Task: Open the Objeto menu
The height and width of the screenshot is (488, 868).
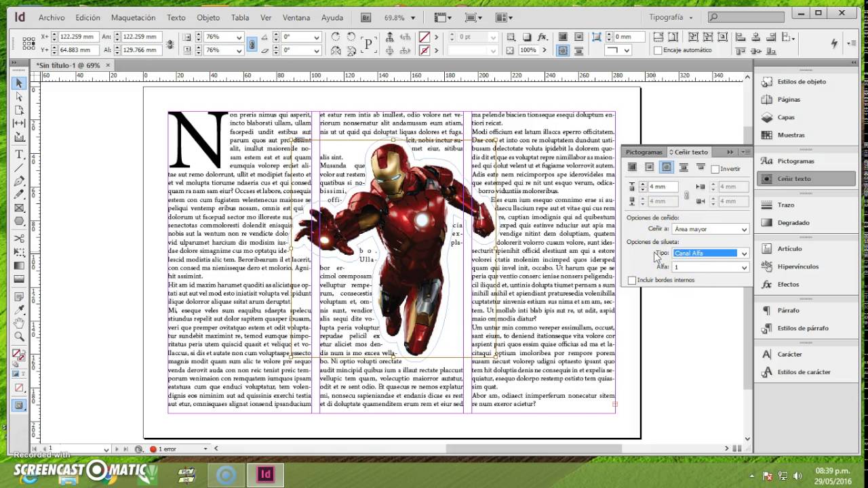Action: click(x=208, y=18)
